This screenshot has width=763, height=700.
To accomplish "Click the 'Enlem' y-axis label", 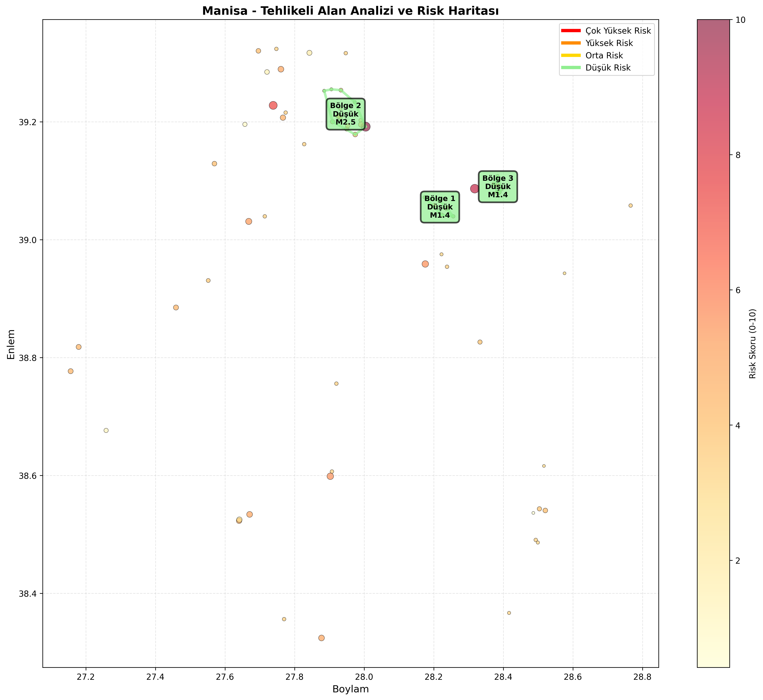I will click(x=11, y=344).
